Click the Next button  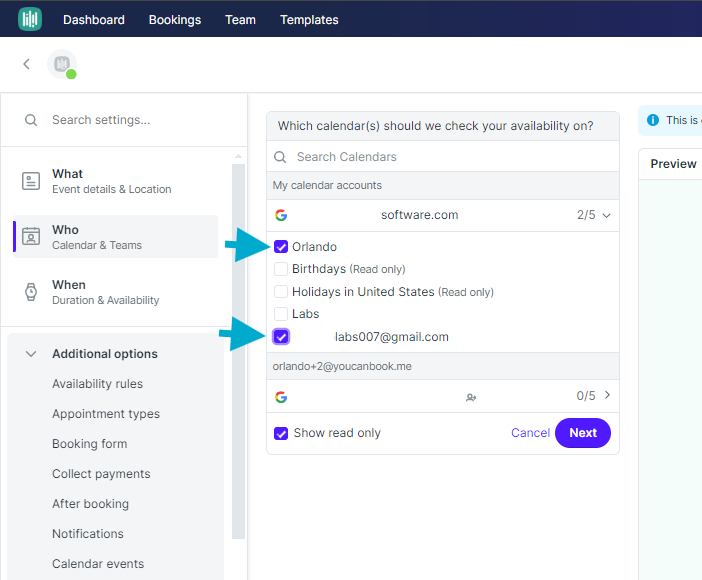tap(583, 433)
